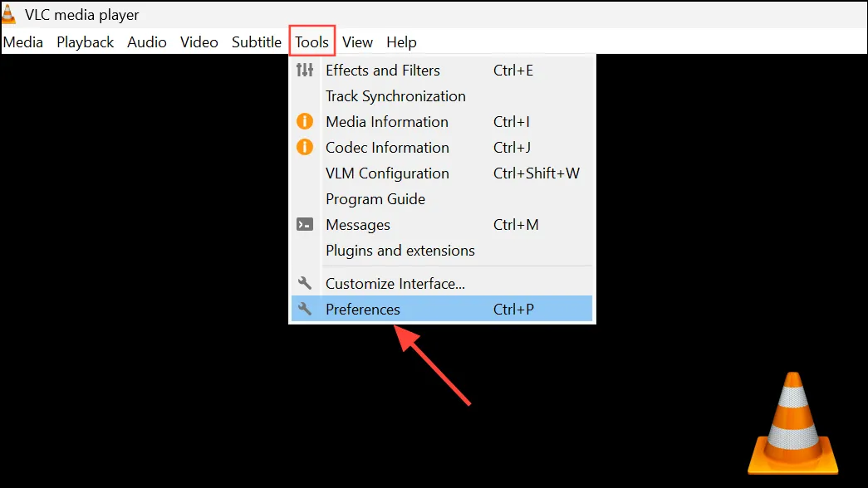Open Preferences from the Tools menu
Screen dimensions: 868x488
point(442,309)
